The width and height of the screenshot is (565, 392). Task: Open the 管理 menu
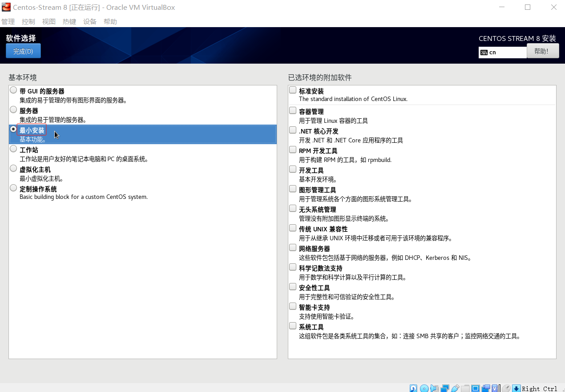pos(8,21)
